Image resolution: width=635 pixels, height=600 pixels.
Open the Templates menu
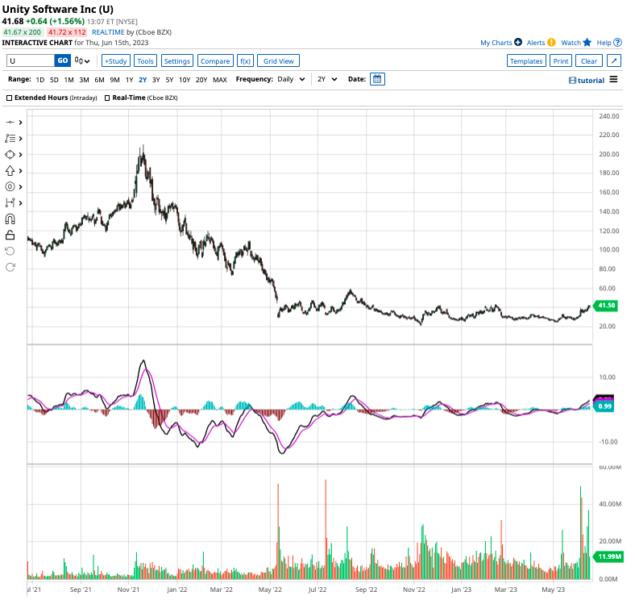(x=526, y=61)
